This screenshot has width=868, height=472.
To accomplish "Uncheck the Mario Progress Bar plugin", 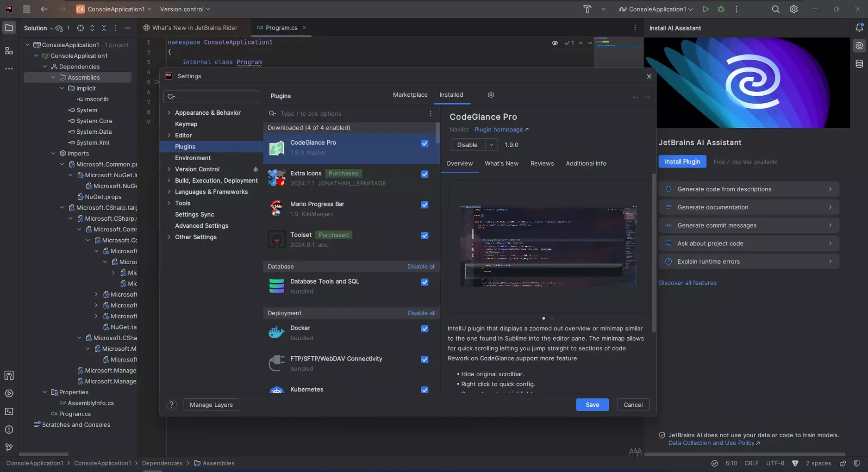I will [425, 205].
